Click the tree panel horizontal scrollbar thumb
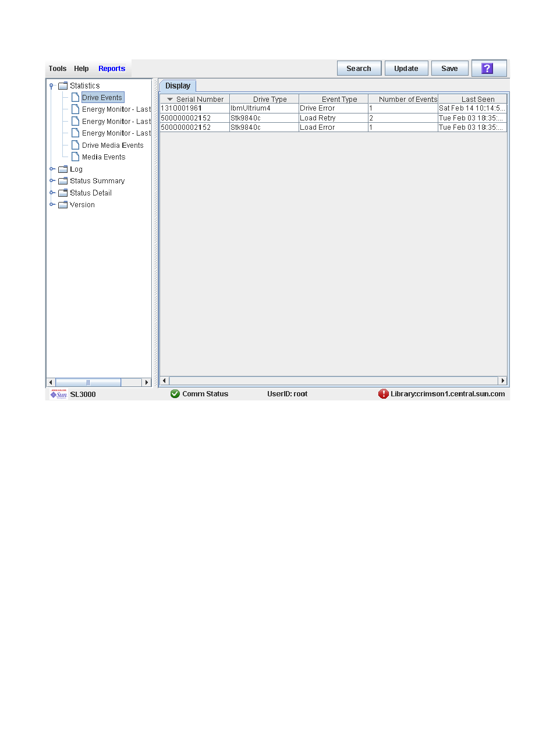This screenshot has height=756, width=553. (88, 382)
